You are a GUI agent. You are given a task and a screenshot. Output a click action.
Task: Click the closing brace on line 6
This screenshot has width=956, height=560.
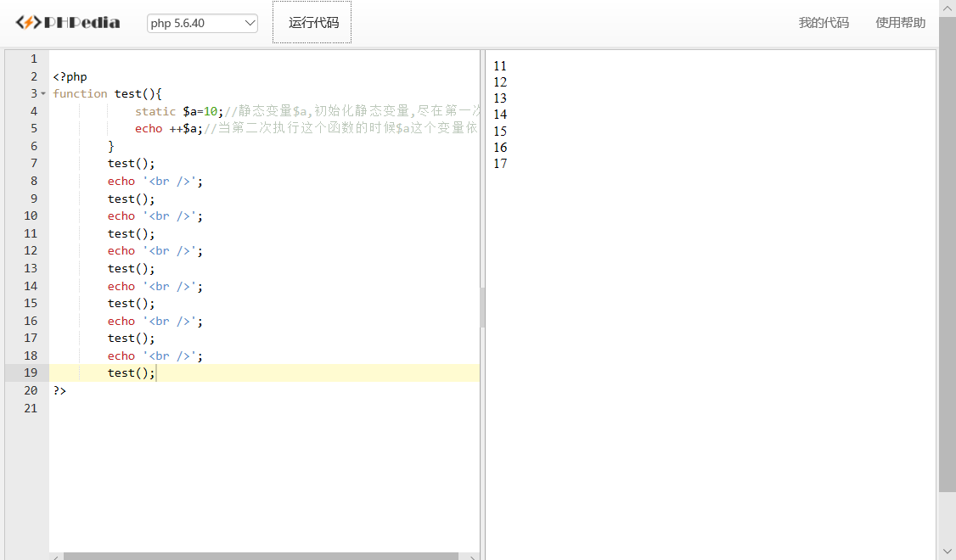[111, 146]
